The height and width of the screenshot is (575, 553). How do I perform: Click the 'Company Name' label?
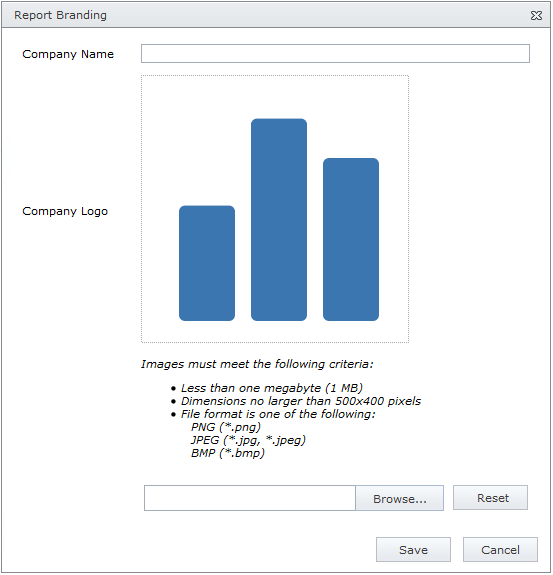tap(68, 54)
